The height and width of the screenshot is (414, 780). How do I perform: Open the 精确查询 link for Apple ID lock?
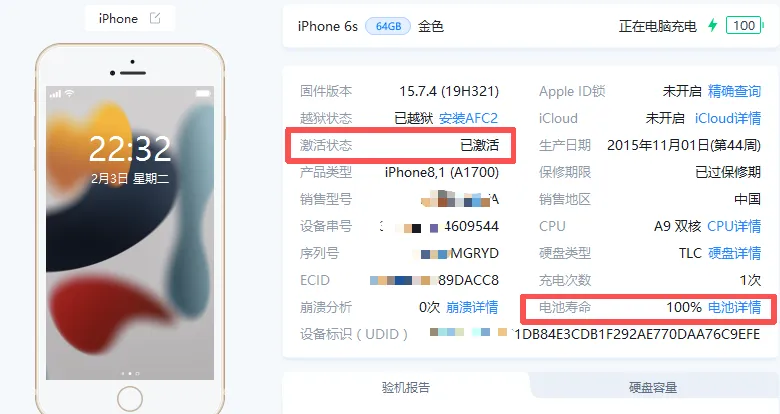pyautogui.click(x=734, y=91)
